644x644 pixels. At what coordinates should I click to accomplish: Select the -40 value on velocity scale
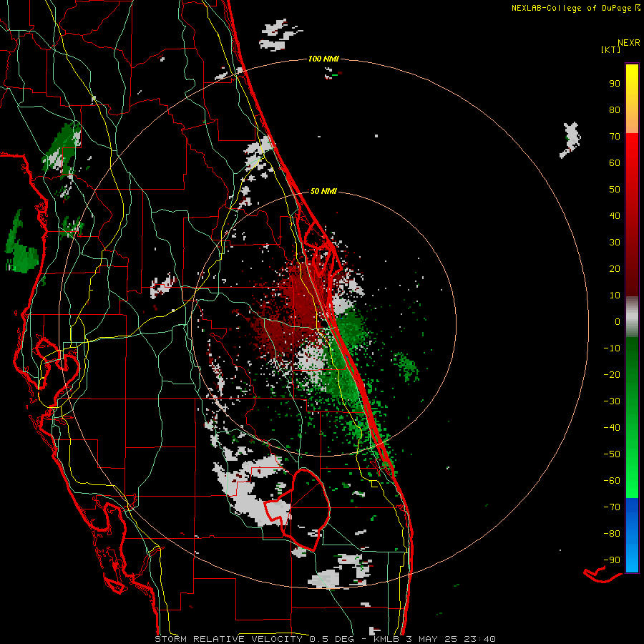point(612,428)
